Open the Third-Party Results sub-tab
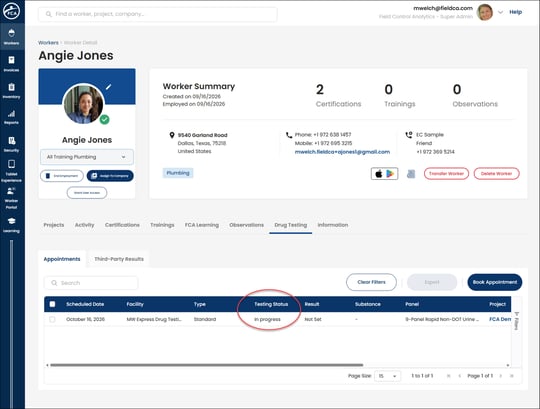The image size is (540, 409). pos(119,259)
